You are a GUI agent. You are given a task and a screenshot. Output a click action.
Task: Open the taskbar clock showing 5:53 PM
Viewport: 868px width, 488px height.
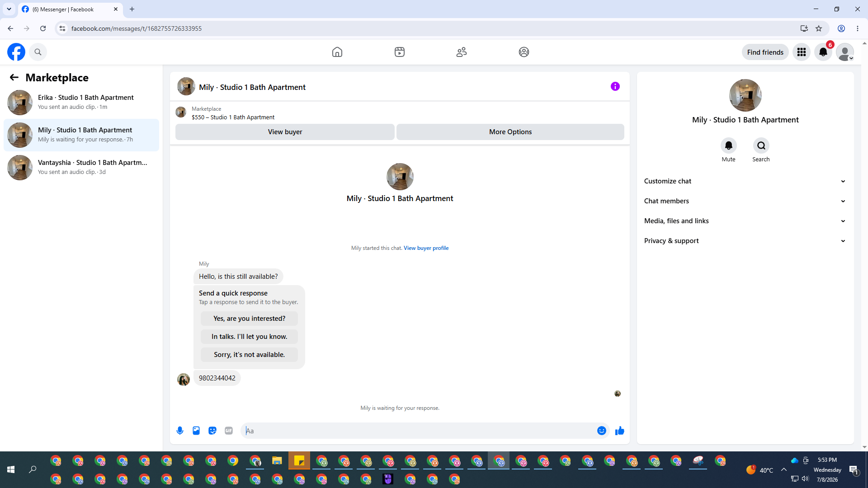click(827, 470)
